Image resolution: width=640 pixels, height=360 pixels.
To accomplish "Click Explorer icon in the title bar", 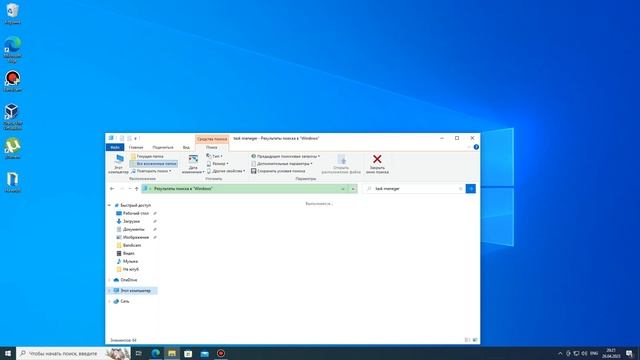I will tap(111, 138).
